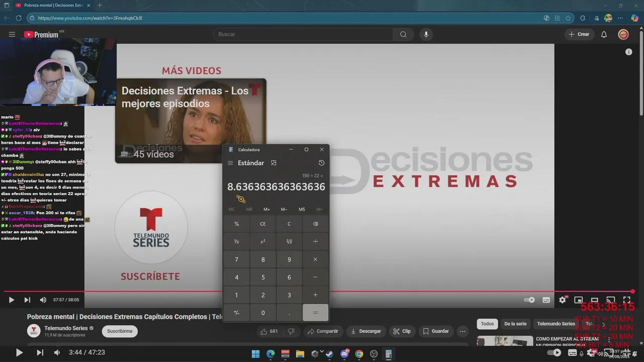The image size is (644, 362).
Task: Like the video with 681 likes
Action: (269, 331)
